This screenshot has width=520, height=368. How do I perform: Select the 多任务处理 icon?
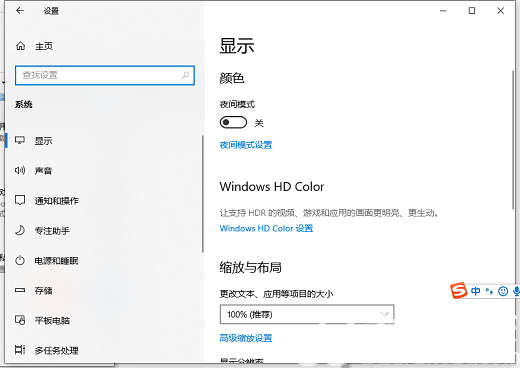20,350
